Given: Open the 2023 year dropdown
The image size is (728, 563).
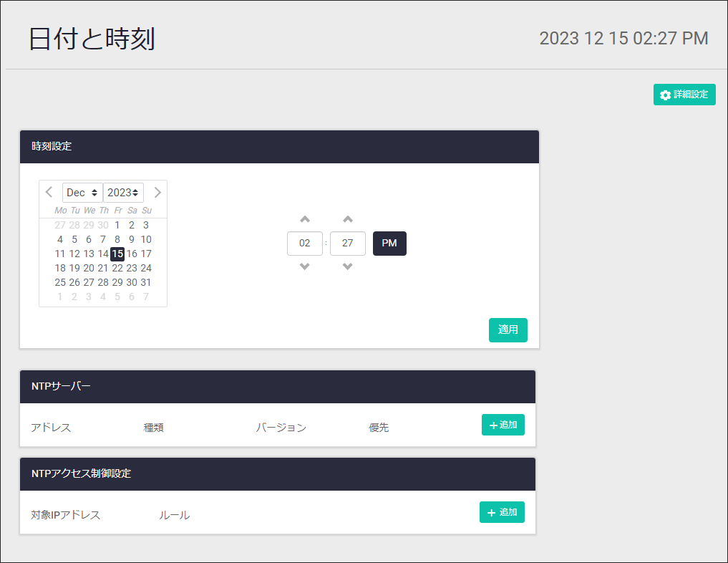Looking at the screenshot, I should pos(123,192).
